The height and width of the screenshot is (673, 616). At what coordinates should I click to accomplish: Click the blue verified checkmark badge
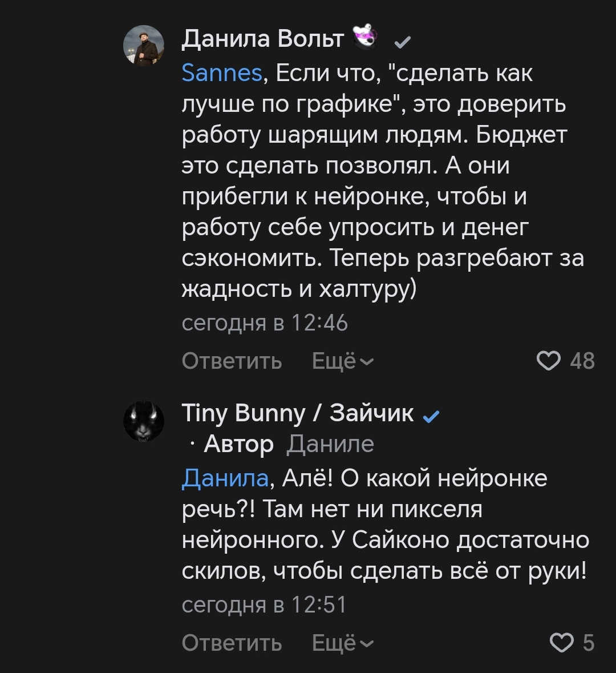(x=432, y=417)
